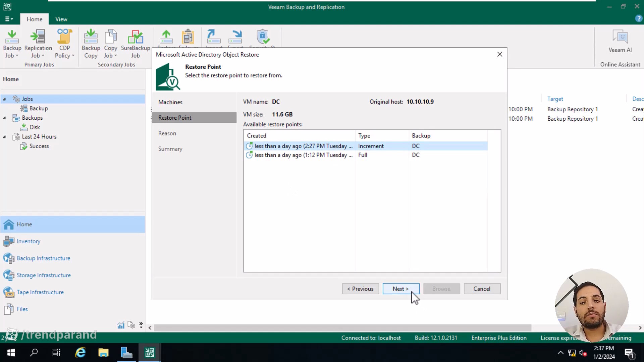Select Success under Last 24 Hours
The height and width of the screenshot is (362, 644).
click(x=35, y=146)
